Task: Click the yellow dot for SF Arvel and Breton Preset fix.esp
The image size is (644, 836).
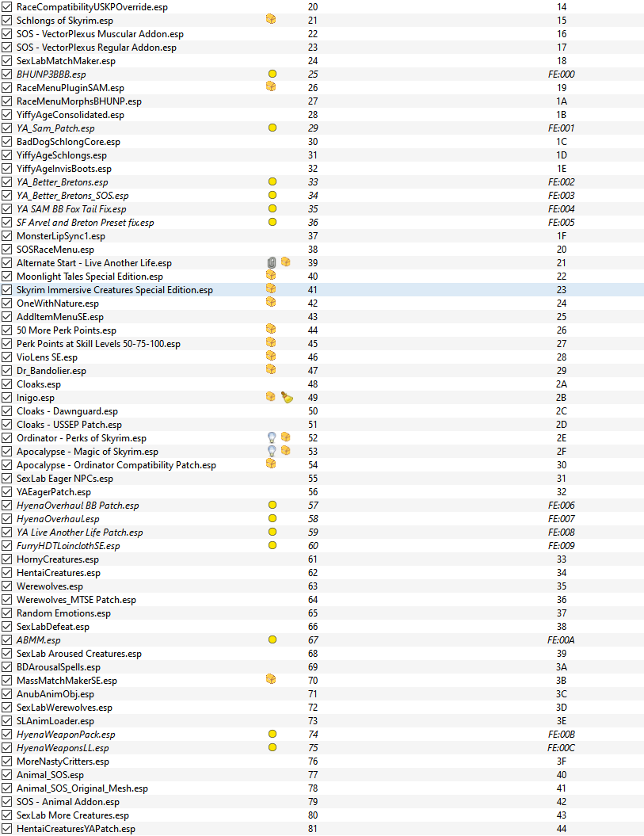Action: pyautogui.click(x=272, y=222)
